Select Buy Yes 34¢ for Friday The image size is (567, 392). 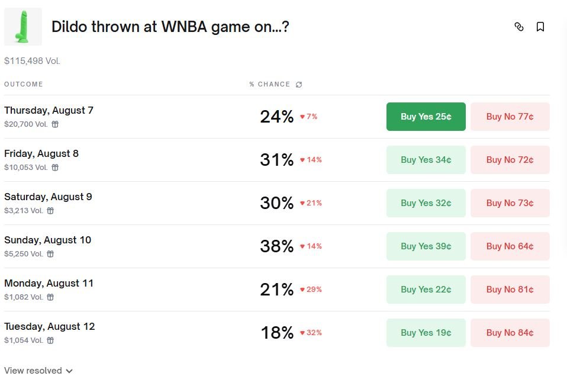pyautogui.click(x=426, y=160)
